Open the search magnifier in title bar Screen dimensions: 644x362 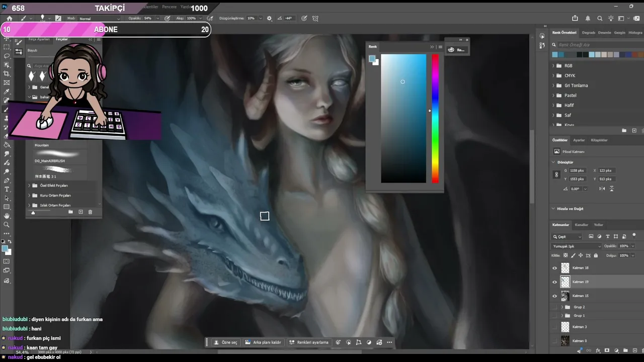coord(600,18)
